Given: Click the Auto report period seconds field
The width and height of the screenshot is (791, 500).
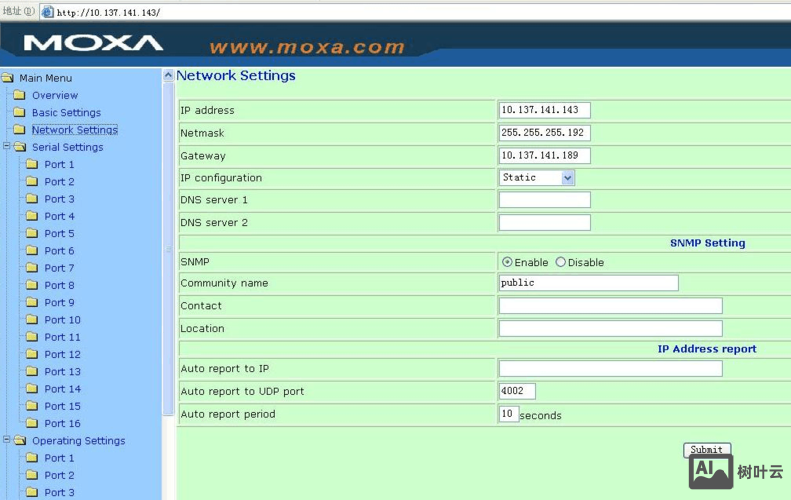Looking at the screenshot, I should click(509, 414).
